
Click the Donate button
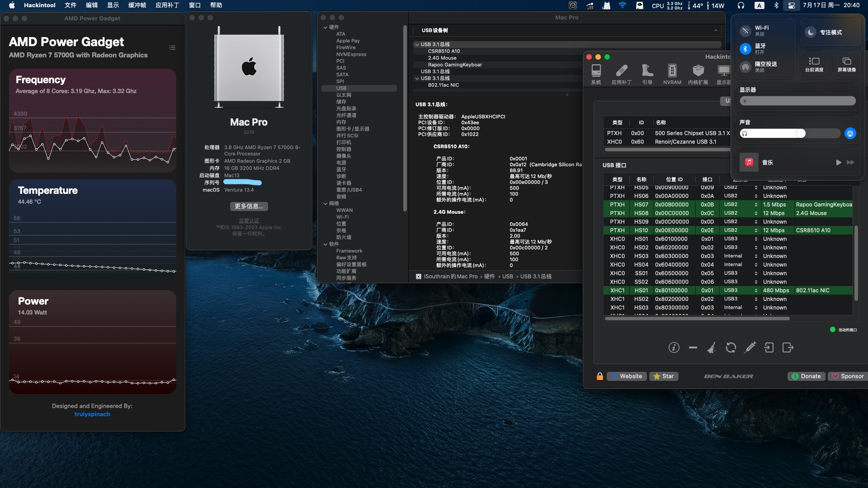point(807,376)
